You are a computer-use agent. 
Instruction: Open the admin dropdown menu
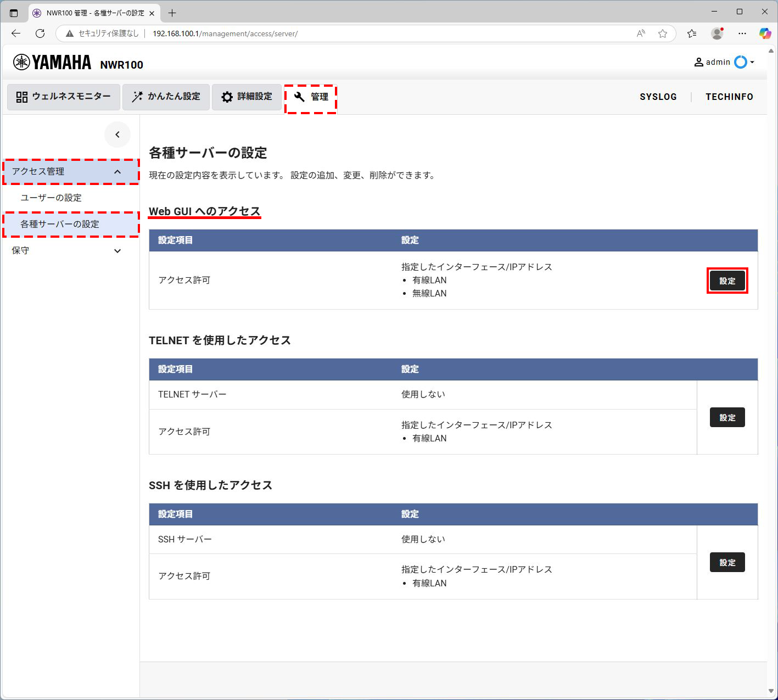point(752,62)
